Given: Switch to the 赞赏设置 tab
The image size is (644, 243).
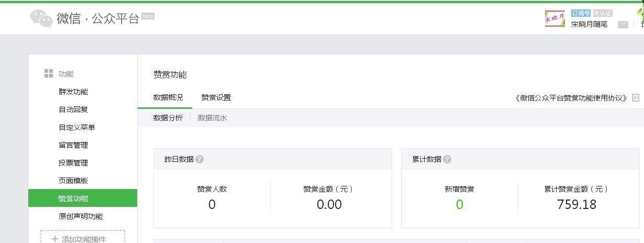Looking at the screenshot, I should click(x=216, y=97).
